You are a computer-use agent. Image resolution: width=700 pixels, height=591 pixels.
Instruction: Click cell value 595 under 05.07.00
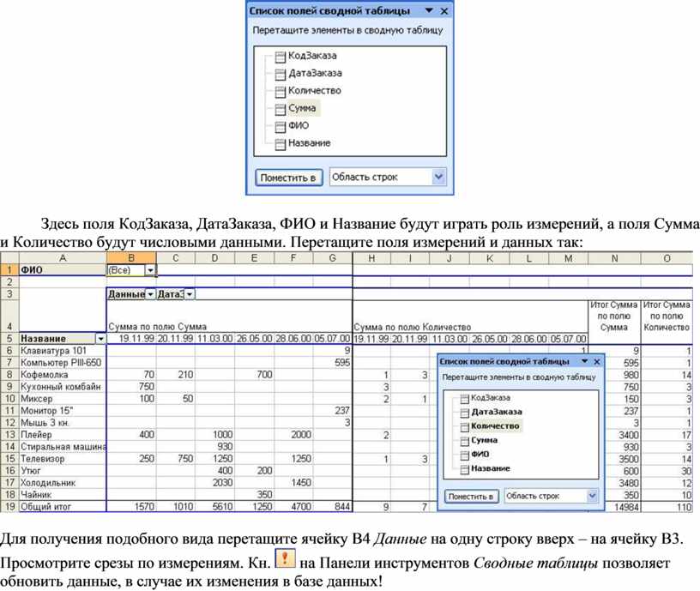[342, 363]
